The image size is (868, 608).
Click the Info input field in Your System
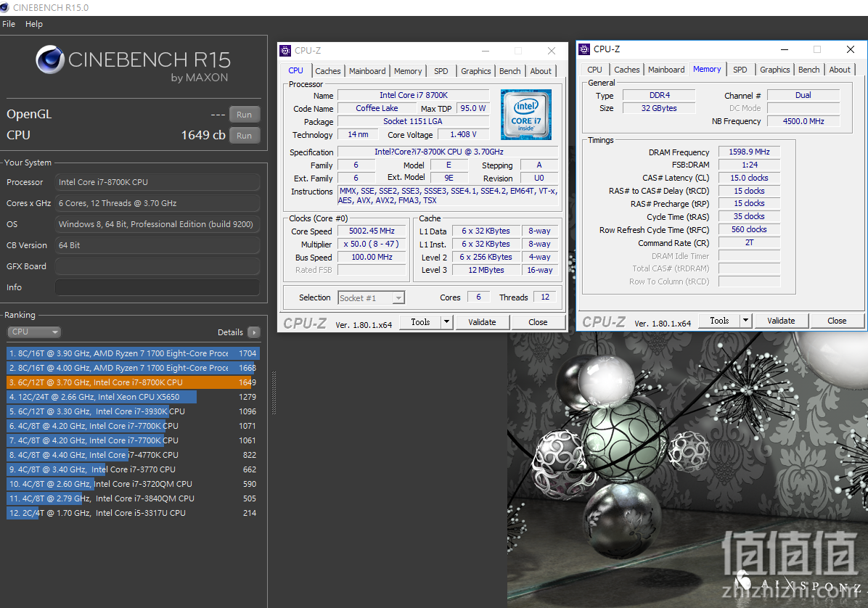tap(157, 287)
